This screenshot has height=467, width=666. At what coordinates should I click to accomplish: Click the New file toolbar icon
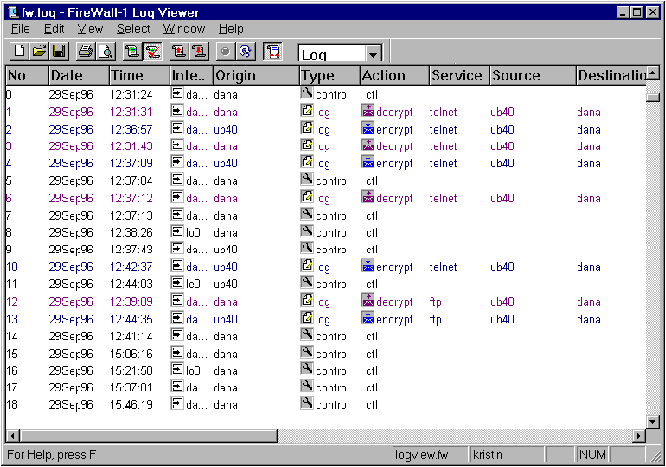click(x=19, y=51)
